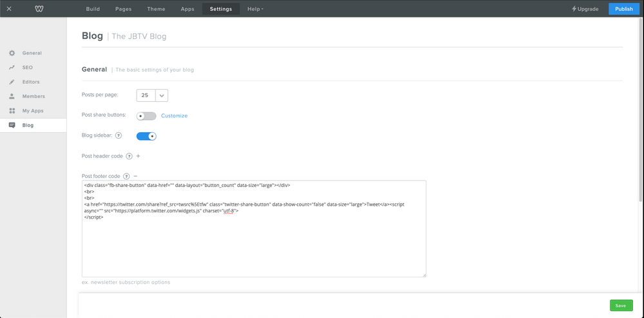This screenshot has height=318, width=644.
Task: Switch to the Build tab
Action: (x=93, y=9)
